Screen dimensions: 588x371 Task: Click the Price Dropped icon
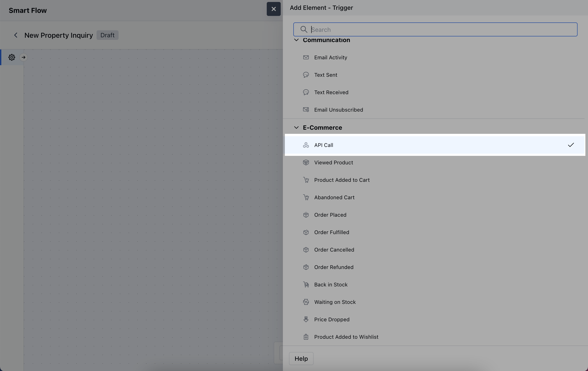[x=306, y=320]
